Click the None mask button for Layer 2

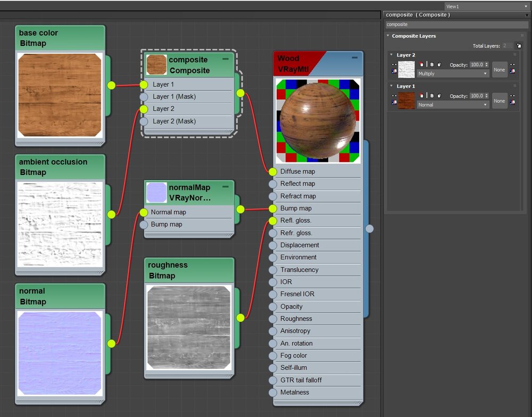499,70
